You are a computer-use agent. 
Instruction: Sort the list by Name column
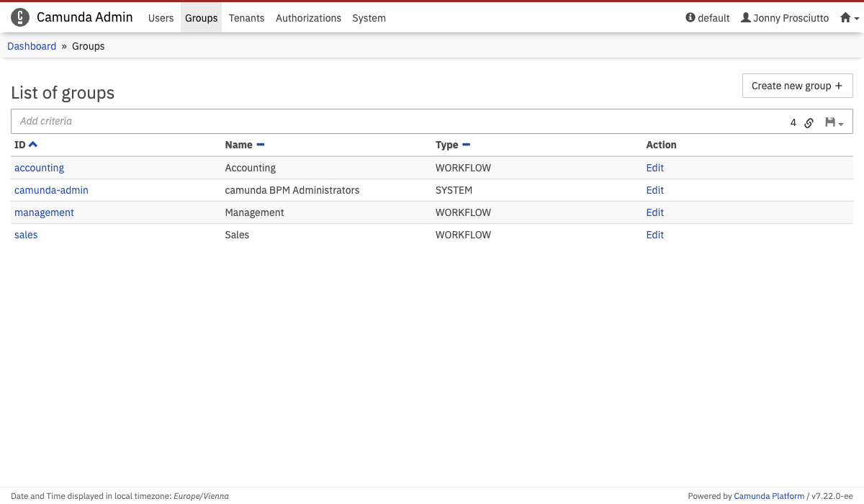click(260, 145)
